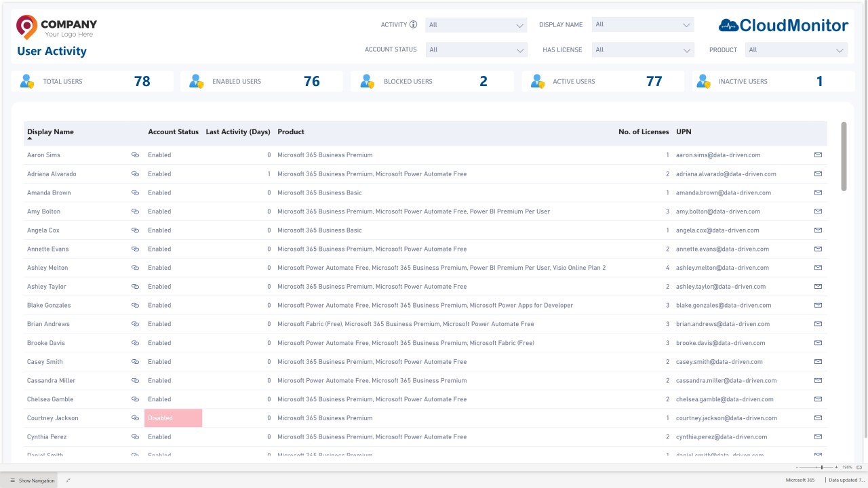
Task: Open the PRODUCT filter dropdown
Action: 796,49
